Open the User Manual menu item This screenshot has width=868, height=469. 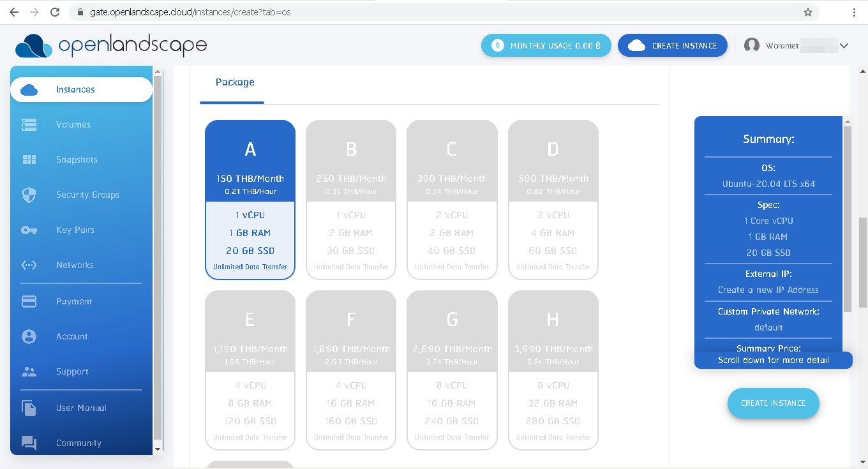(81, 408)
